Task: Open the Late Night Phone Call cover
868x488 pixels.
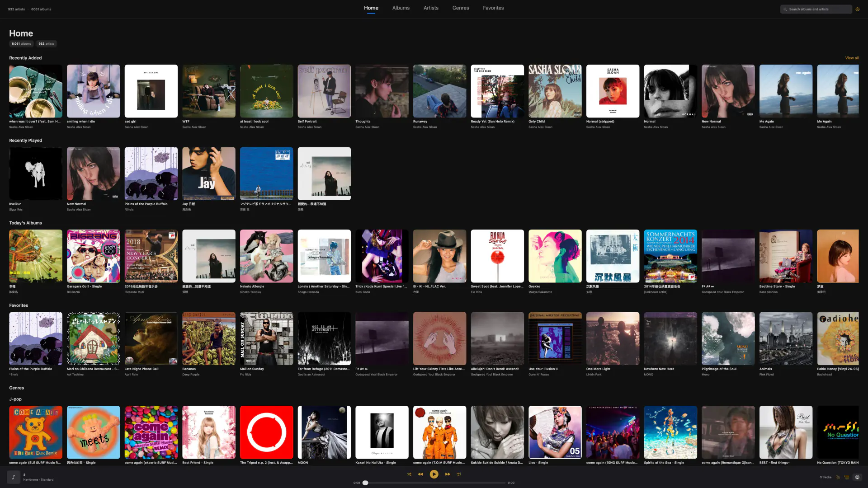Action: point(151,338)
